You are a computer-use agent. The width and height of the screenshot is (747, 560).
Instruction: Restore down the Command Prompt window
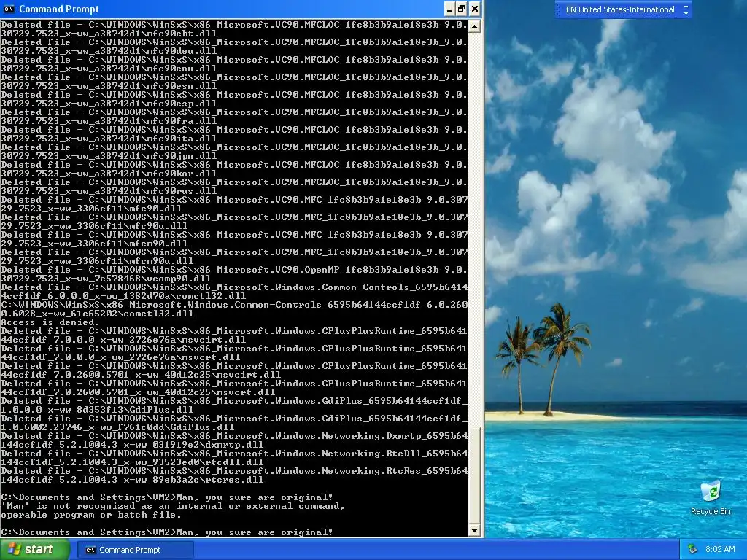[462, 9]
